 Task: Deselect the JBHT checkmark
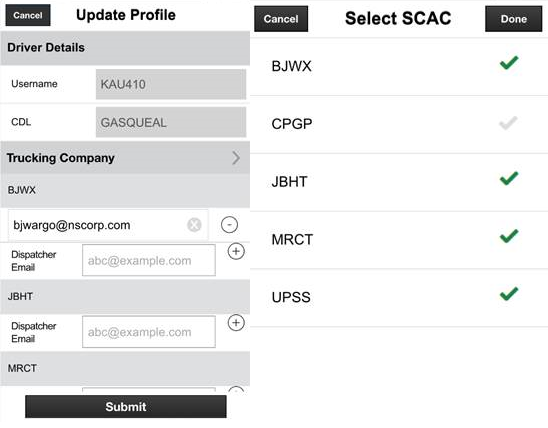(509, 179)
